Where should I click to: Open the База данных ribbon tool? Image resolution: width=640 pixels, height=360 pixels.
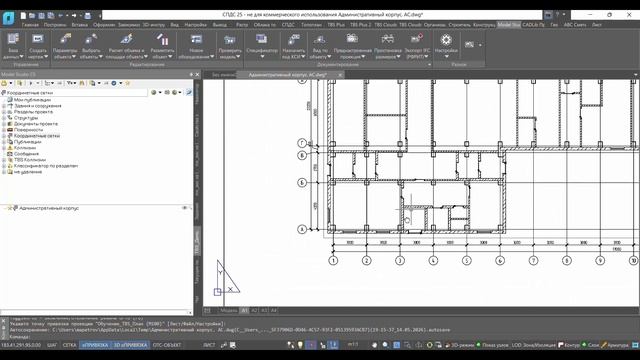pyautogui.click(x=13, y=45)
